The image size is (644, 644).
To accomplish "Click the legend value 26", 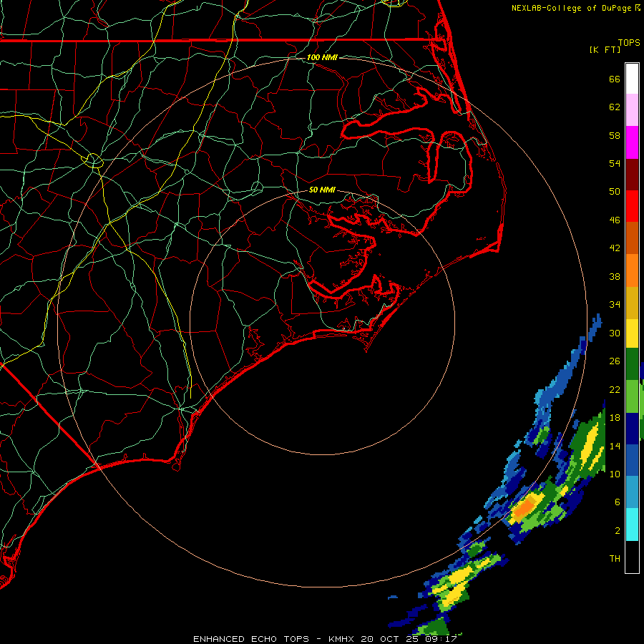I will (x=615, y=361).
